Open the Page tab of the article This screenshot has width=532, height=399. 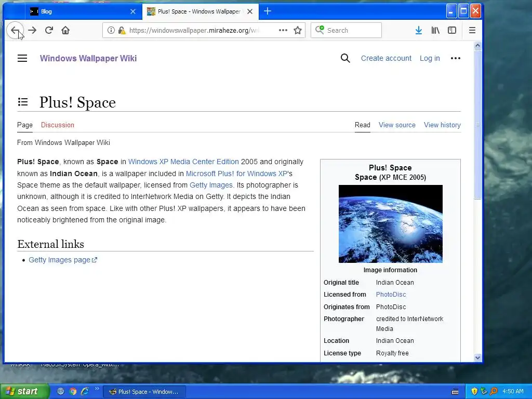[x=25, y=125]
